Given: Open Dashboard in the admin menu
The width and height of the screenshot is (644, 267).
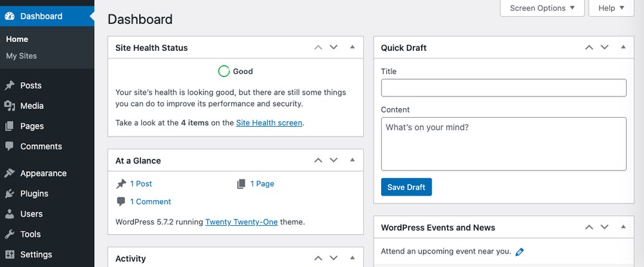Looking at the screenshot, I should pyautogui.click(x=47, y=16).
